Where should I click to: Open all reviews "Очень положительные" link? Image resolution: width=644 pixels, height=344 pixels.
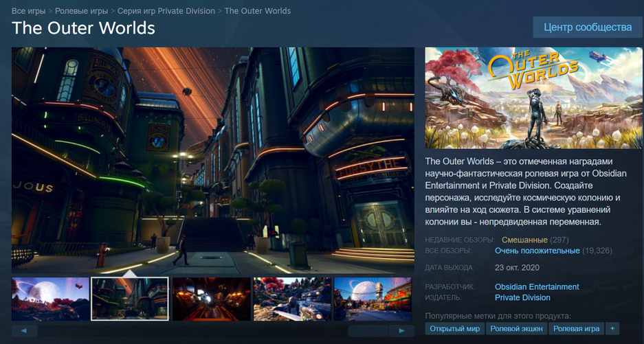tap(537, 251)
